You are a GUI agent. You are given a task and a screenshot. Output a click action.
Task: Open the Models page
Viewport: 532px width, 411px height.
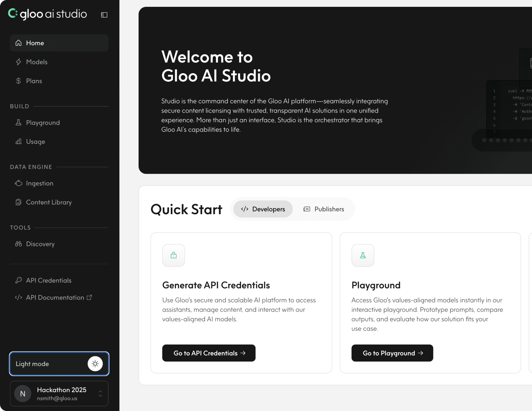coord(59,62)
